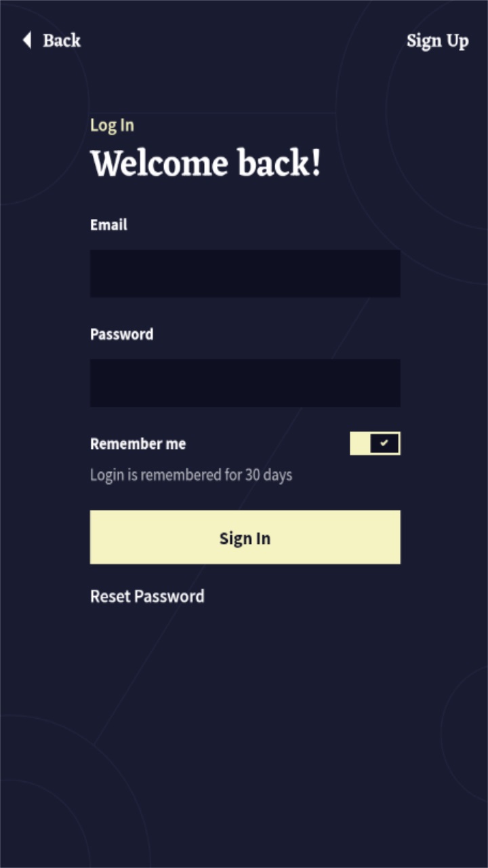Image resolution: width=488 pixels, height=868 pixels.
Task: Click the checkmark knob on the switch
Action: (x=385, y=443)
